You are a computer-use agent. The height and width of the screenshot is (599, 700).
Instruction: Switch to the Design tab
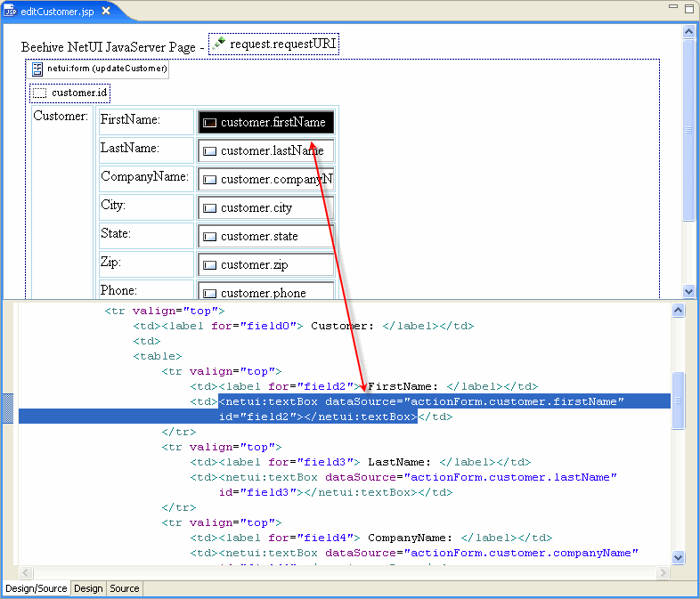[88, 588]
